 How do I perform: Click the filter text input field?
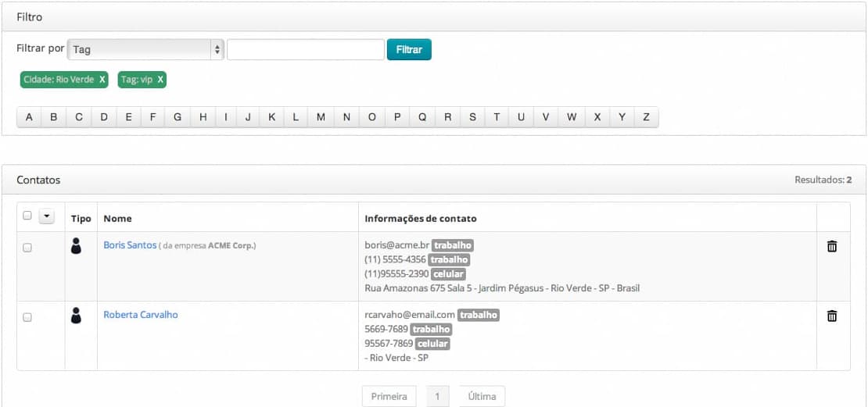coord(305,49)
